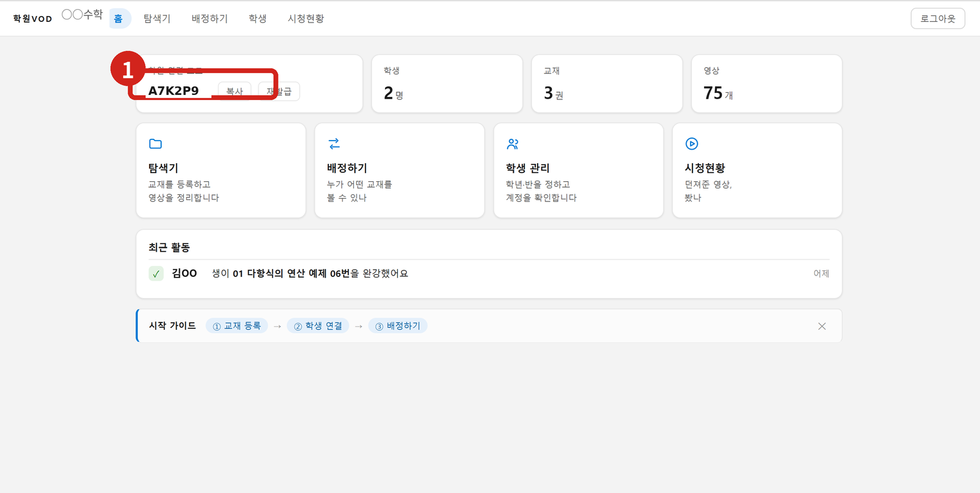980x493 pixels.
Task: Select the 홈 tab in top navigation
Action: pos(119,19)
